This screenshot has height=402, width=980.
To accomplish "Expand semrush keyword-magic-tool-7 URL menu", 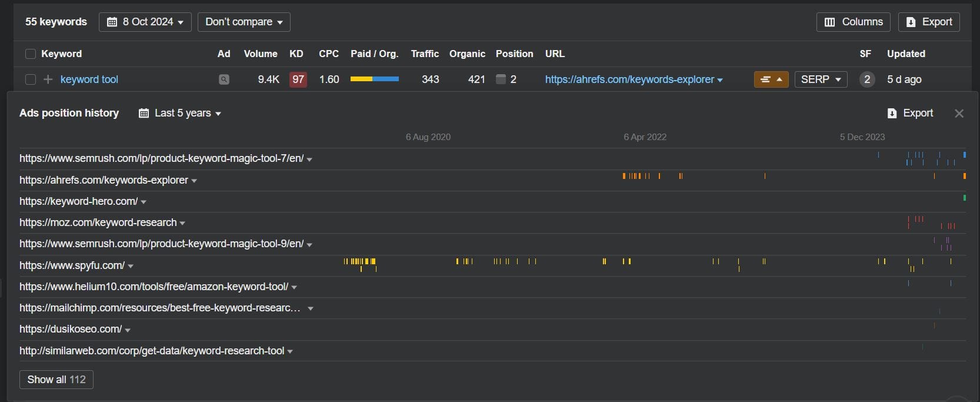I will click(x=309, y=160).
